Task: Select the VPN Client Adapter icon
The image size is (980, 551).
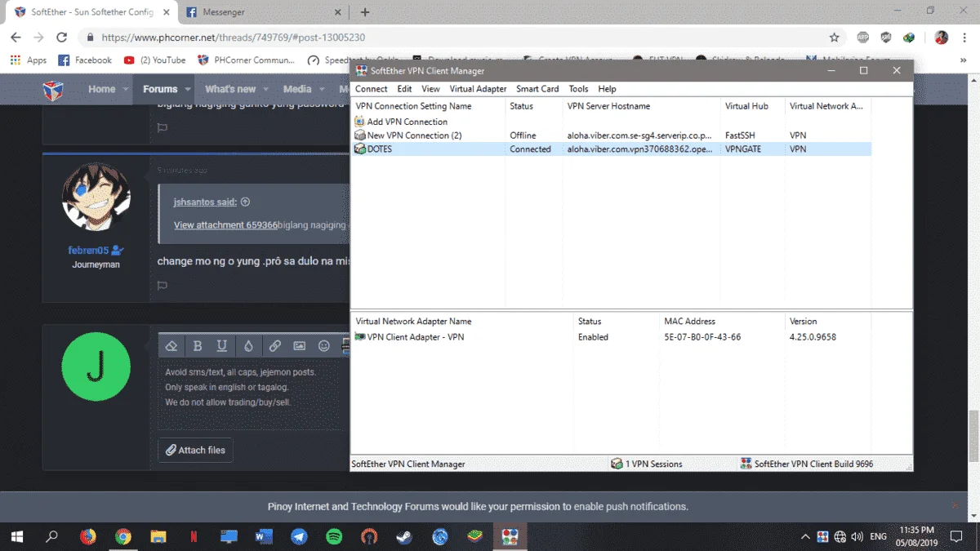Action: coord(360,337)
